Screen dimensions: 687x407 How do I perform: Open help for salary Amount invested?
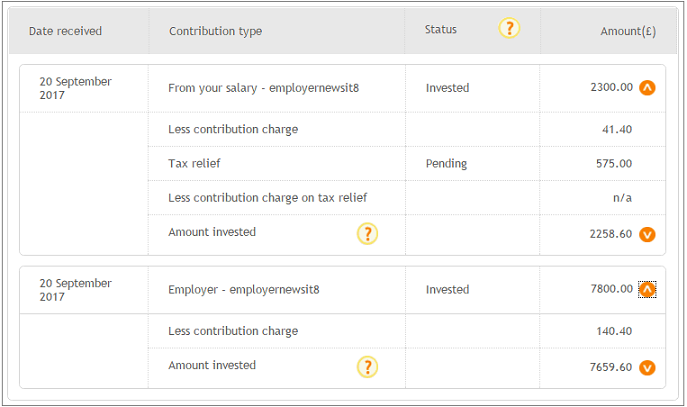[x=368, y=234]
